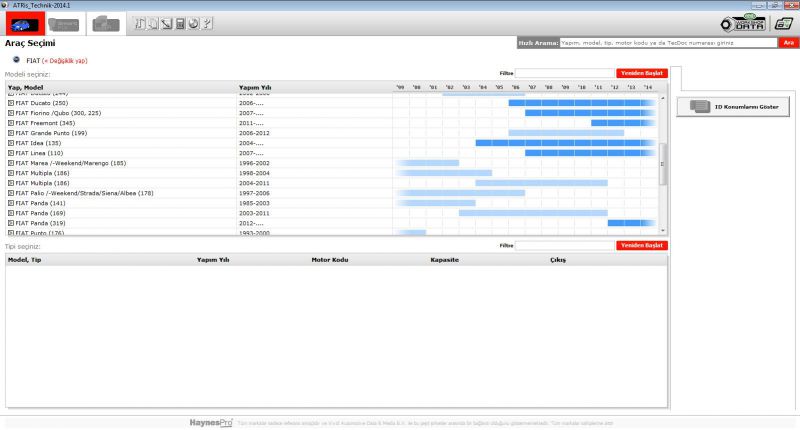Click the model list scrollbar thumb
This screenshot has width=800, height=430.
click(x=663, y=164)
